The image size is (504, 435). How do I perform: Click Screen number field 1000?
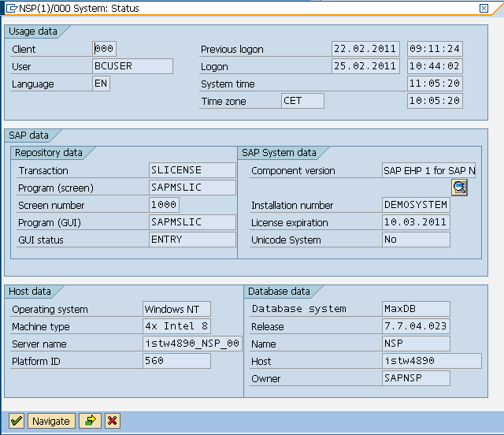tap(164, 205)
